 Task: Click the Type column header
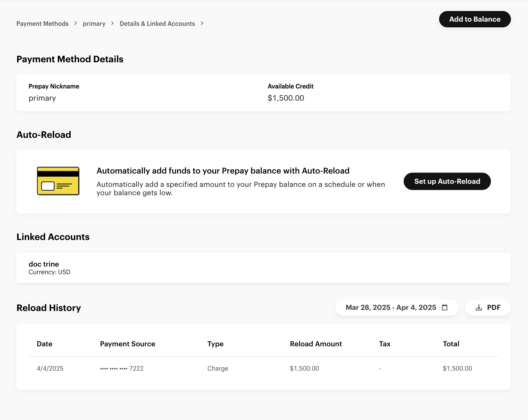(x=215, y=344)
